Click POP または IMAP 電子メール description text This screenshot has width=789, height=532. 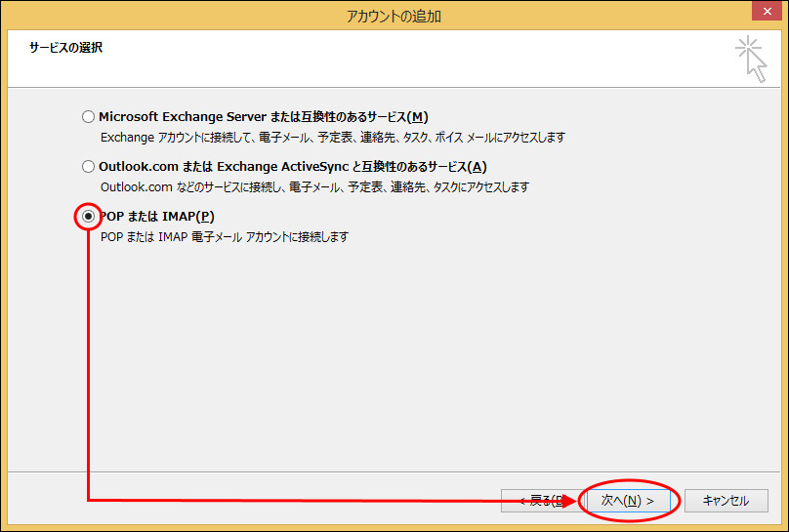225,237
